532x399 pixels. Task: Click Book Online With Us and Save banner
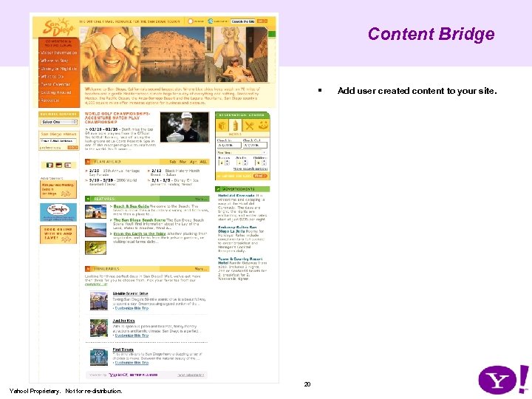(58, 234)
